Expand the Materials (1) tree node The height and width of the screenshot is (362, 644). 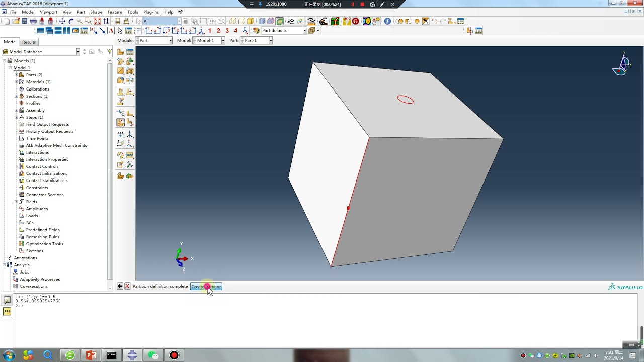tap(16, 82)
